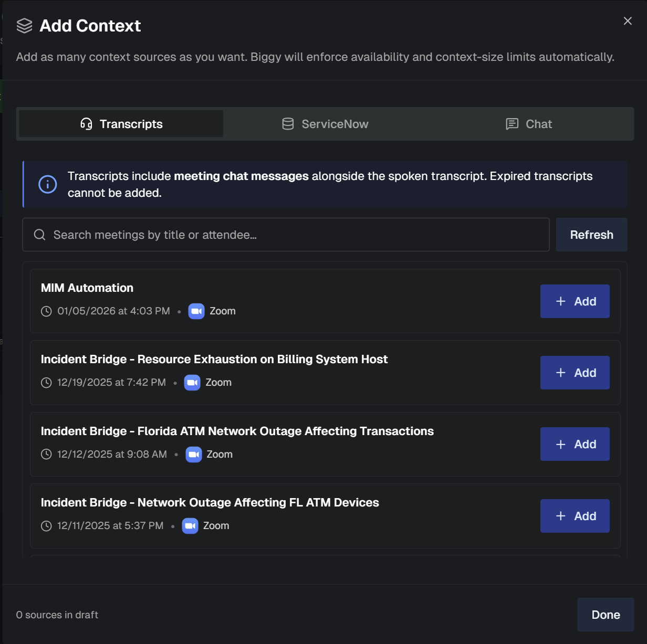Click the speech bubble icon on the Chat tab
This screenshot has width=647, height=644.
(x=512, y=124)
